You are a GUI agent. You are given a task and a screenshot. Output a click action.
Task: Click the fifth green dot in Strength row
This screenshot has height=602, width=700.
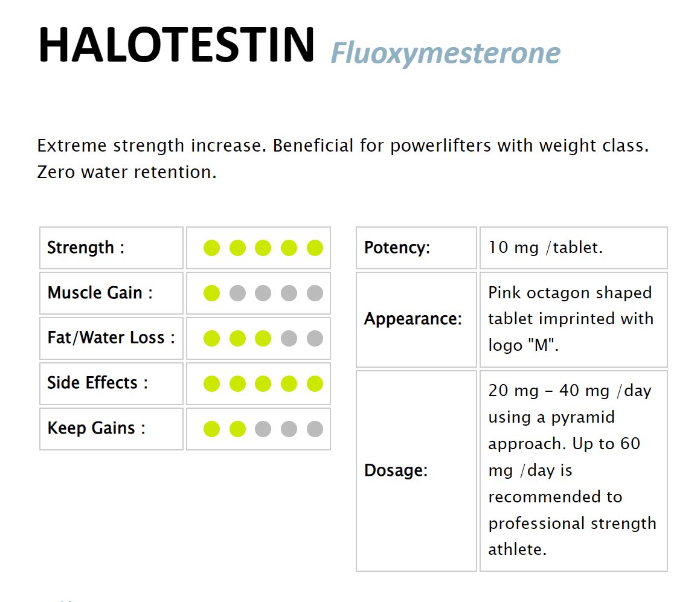point(315,248)
